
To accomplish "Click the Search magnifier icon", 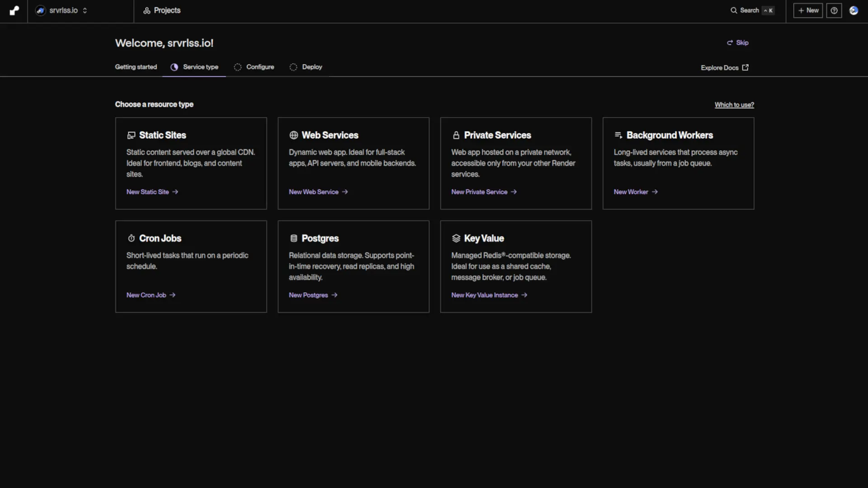I will 734,10.
